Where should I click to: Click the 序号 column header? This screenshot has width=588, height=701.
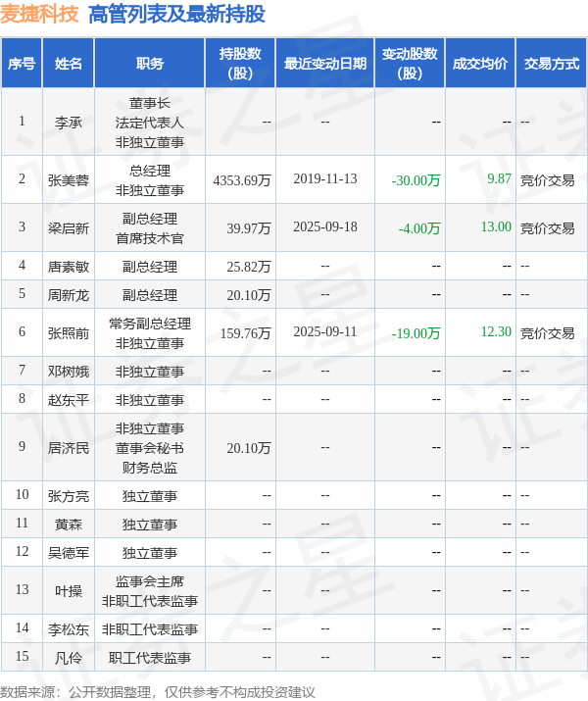click(x=22, y=63)
